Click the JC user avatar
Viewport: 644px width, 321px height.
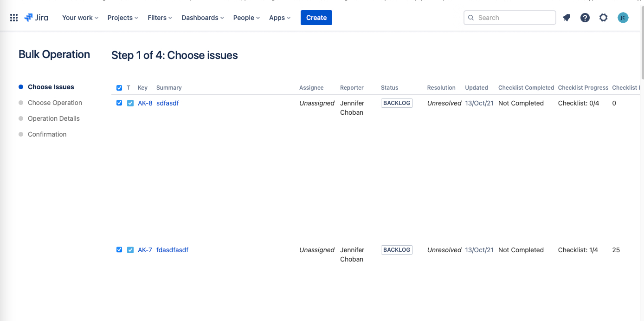(x=623, y=18)
